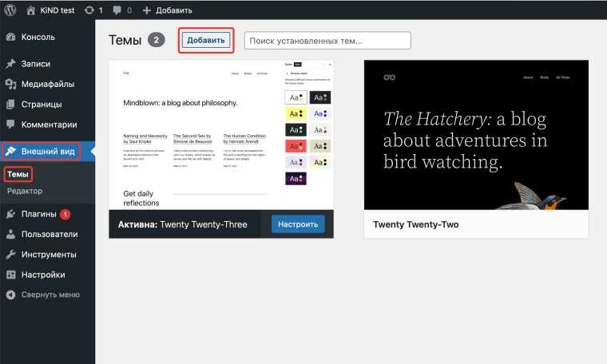Click the Добавить button next to Темы
This screenshot has width=607, height=364.
coord(206,40)
